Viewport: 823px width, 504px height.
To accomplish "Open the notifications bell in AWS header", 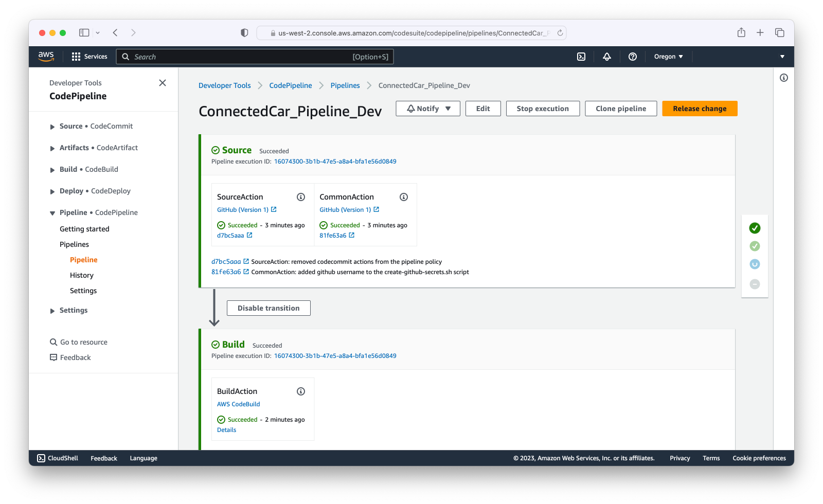I will click(607, 57).
